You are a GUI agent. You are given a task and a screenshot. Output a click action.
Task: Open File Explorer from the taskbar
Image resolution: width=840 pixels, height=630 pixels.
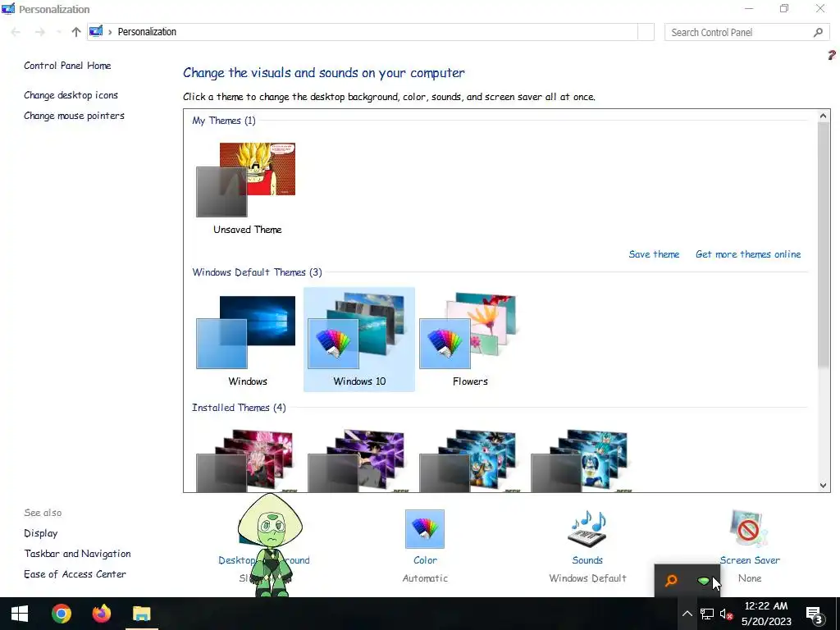point(141,614)
